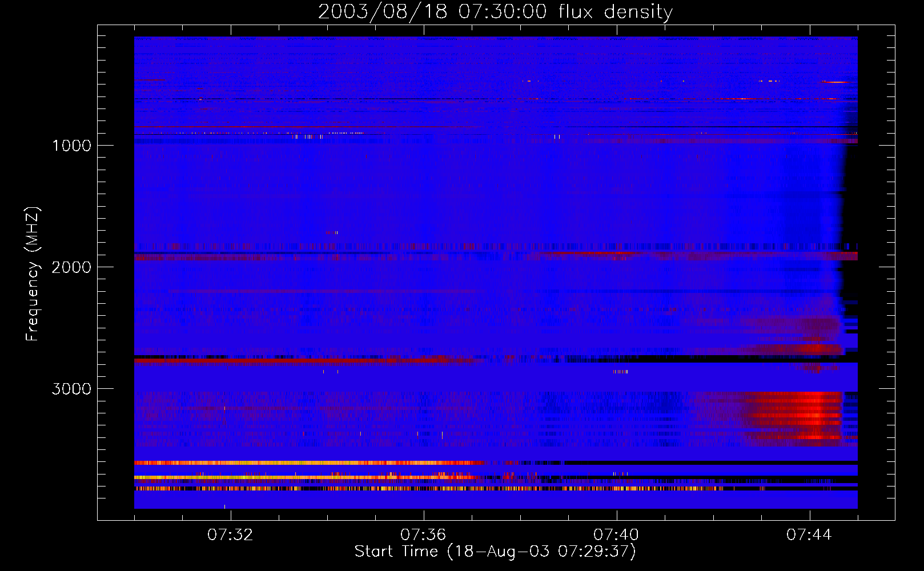Click the "Start Time (18-Aug-03 07:29:37)" label

click(x=495, y=552)
